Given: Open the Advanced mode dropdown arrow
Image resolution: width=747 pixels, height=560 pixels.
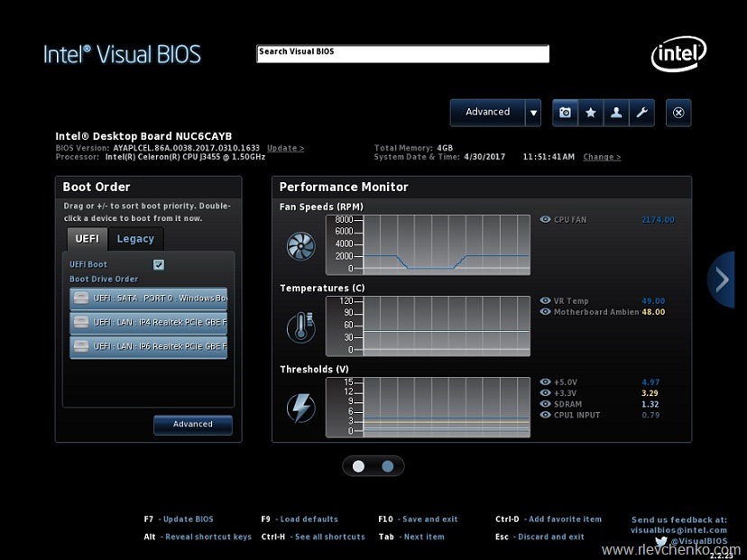Looking at the screenshot, I should click(x=533, y=112).
